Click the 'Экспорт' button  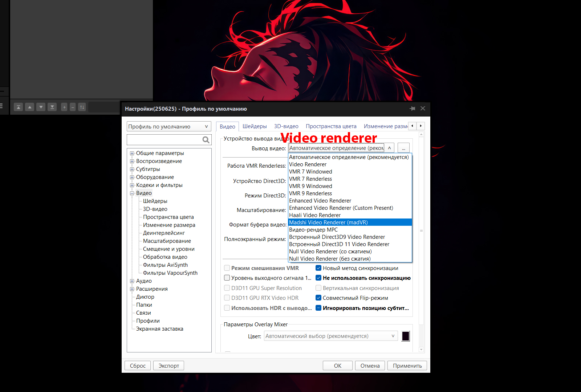[x=168, y=366]
